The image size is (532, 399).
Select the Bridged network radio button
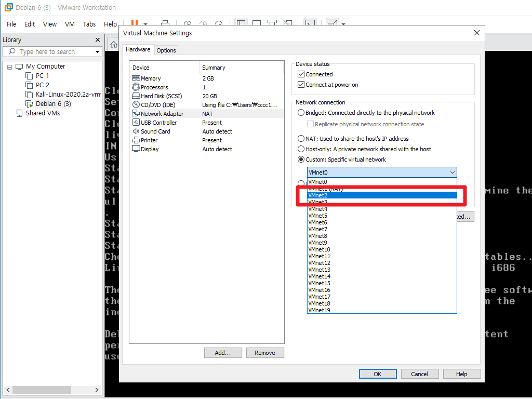point(301,113)
